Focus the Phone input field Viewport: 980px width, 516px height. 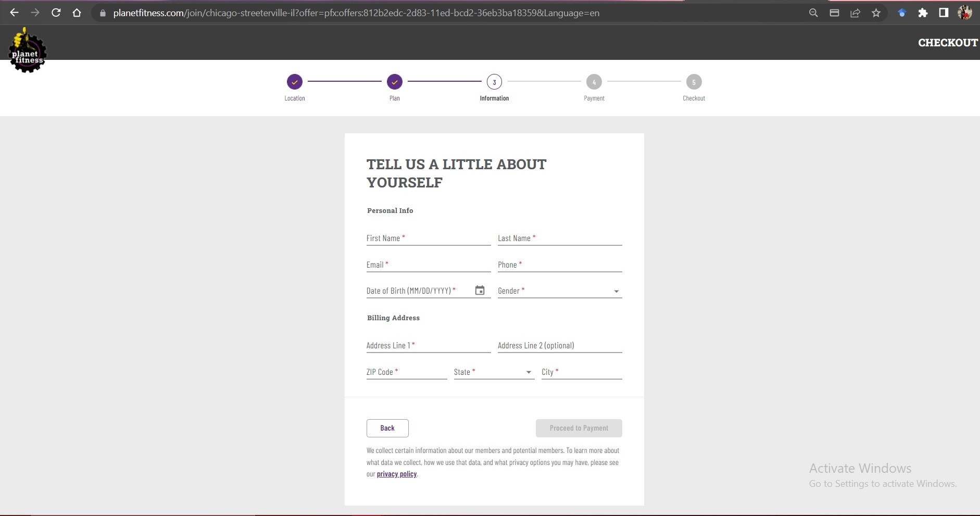[560, 265]
